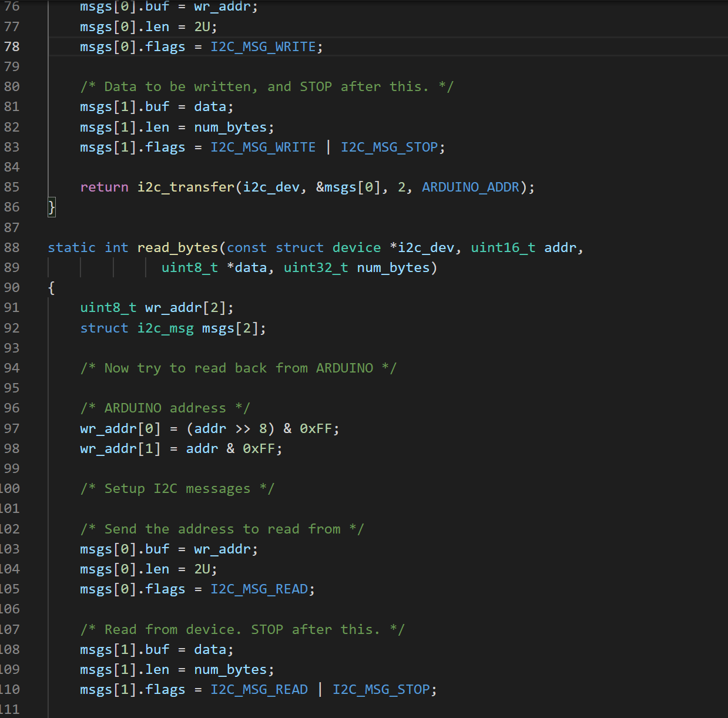Click the struct keyword on line 92
This screenshot has width=728, height=718.
(105, 328)
